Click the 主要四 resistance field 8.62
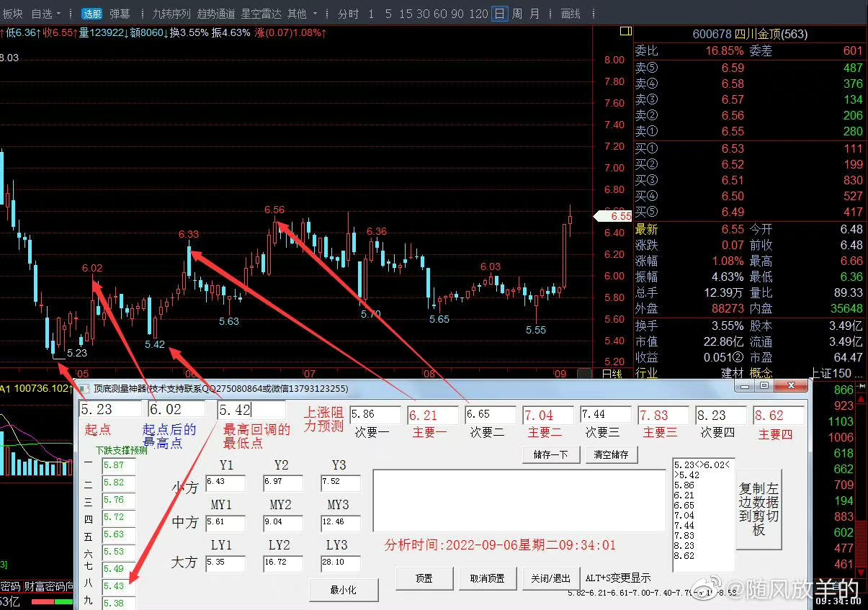 click(x=779, y=415)
